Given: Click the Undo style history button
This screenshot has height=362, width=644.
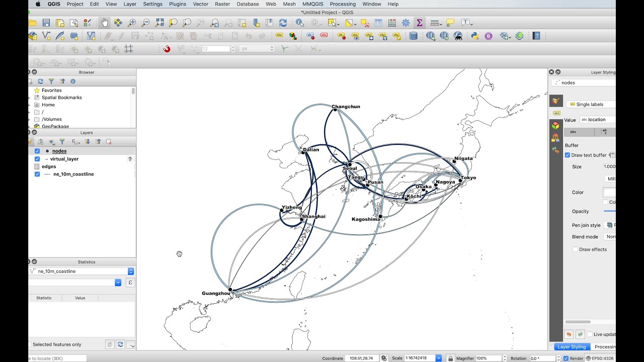Looking at the screenshot, I should (x=569, y=334).
